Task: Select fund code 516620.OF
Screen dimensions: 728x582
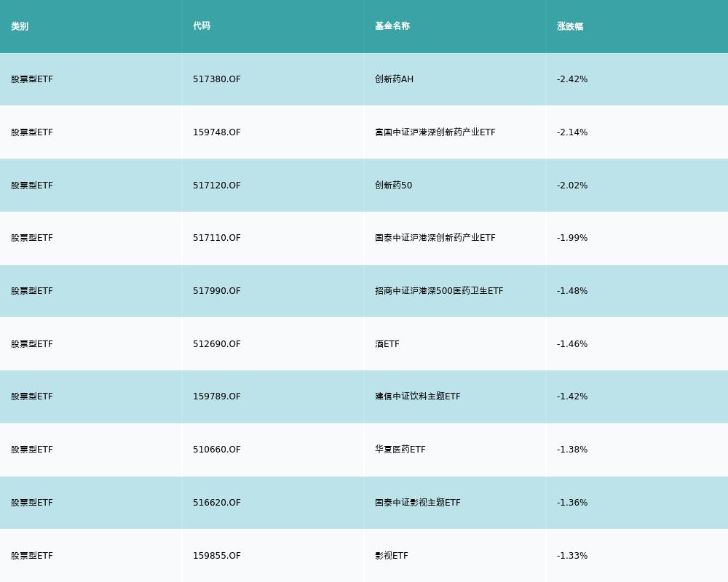Action: pyautogui.click(x=217, y=503)
